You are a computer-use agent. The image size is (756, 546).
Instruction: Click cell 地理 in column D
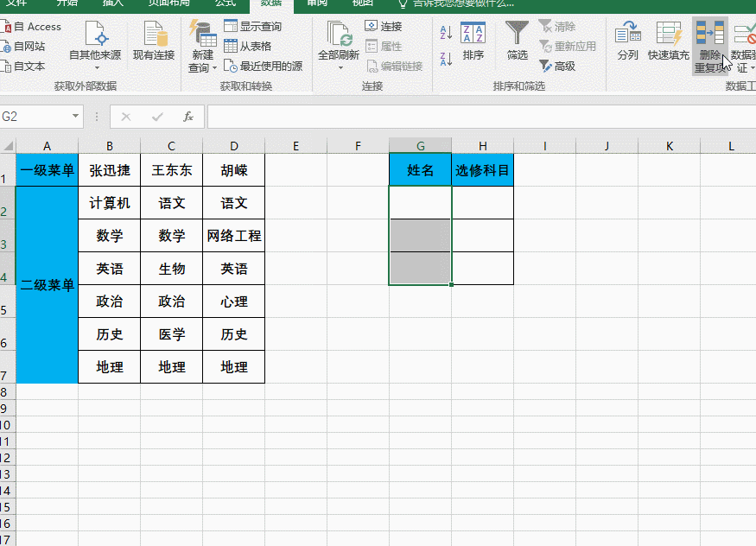tap(234, 366)
